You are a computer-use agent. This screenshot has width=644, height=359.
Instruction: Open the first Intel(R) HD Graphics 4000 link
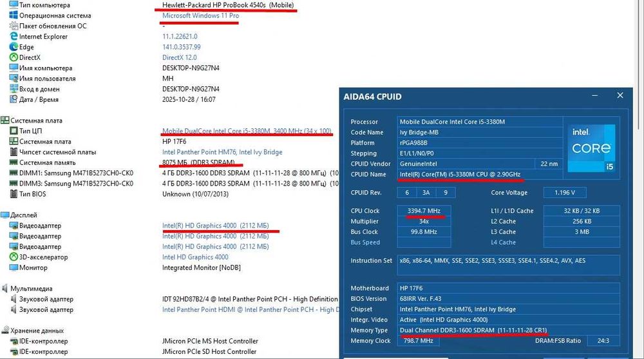pos(215,226)
